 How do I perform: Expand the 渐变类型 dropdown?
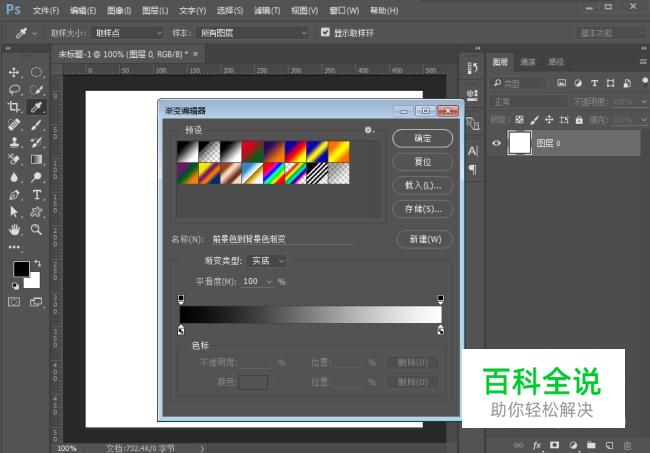click(267, 260)
